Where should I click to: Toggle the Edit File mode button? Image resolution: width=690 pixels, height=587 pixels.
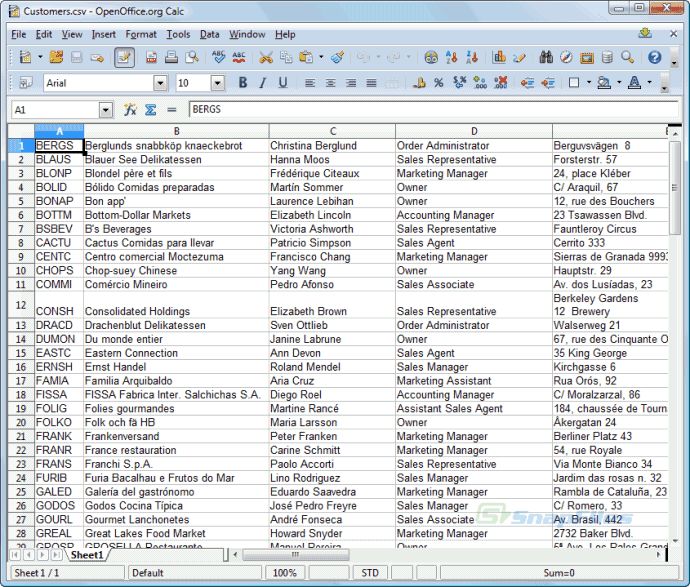(x=125, y=57)
